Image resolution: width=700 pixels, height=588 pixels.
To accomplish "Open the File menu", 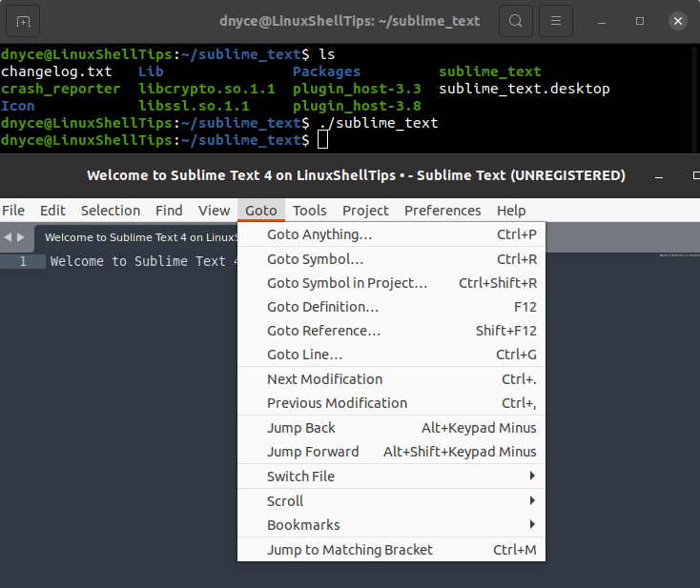I will point(13,210).
